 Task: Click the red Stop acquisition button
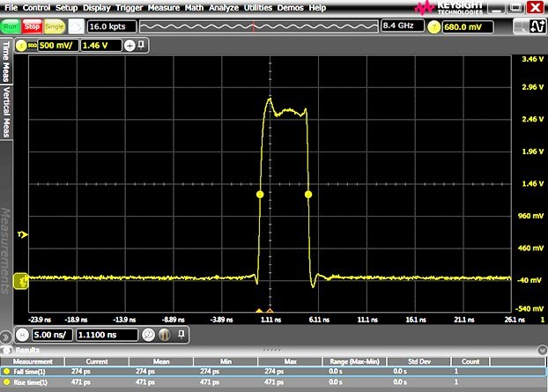[x=32, y=26]
